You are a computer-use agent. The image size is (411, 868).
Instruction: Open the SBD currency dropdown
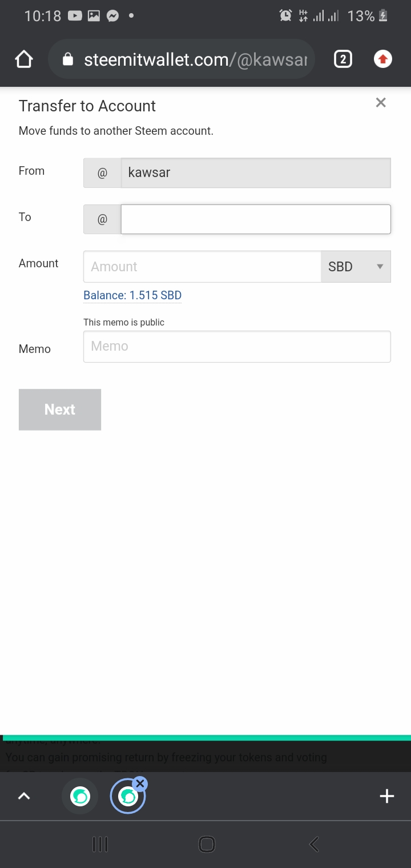click(356, 267)
